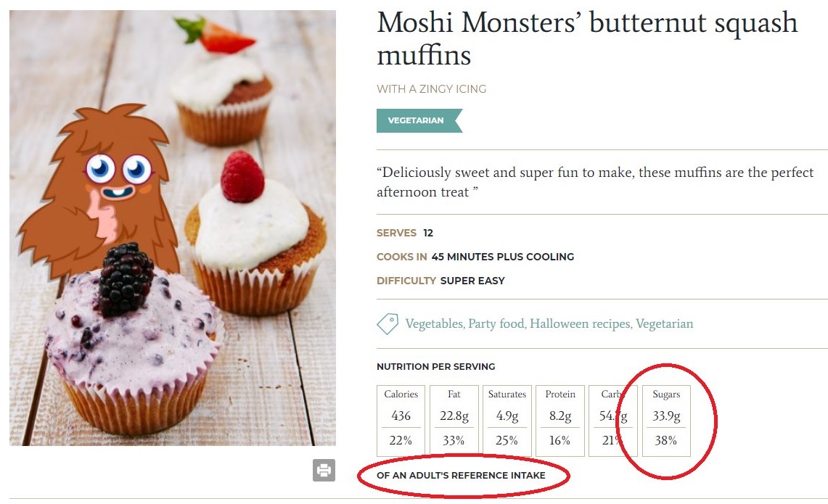This screenshot has height=504, width=828.
Task: Click the Nutrition Per Serving heading
Action: (435, 367)
